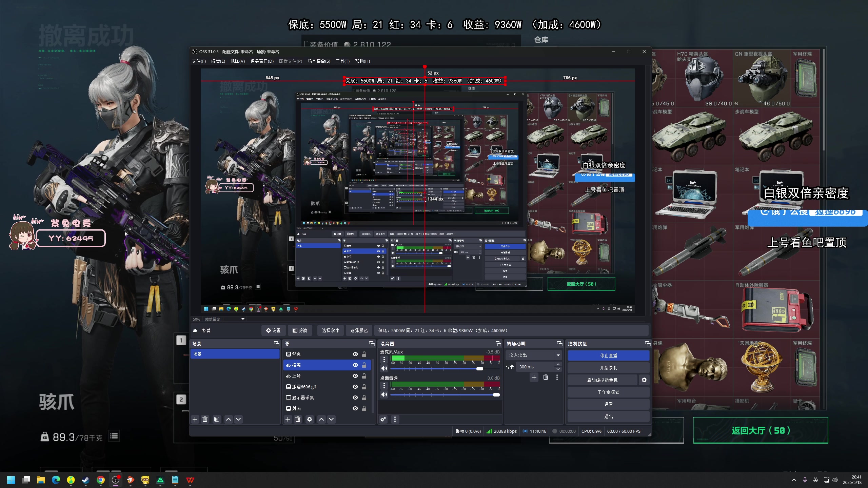This screenshot has height=488, width=868.
Task: Decrease transition duration stepper down arrow
Action: pos(558,369)
